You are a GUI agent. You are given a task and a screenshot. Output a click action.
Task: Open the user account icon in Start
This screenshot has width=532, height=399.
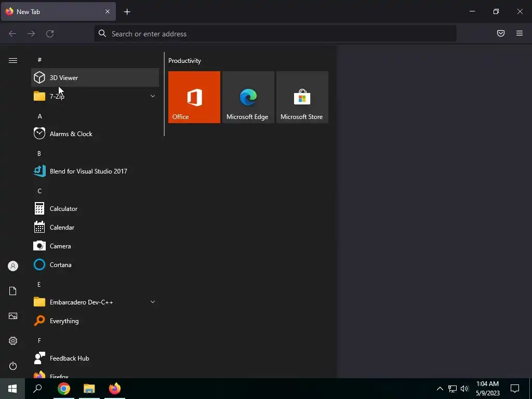13,266
